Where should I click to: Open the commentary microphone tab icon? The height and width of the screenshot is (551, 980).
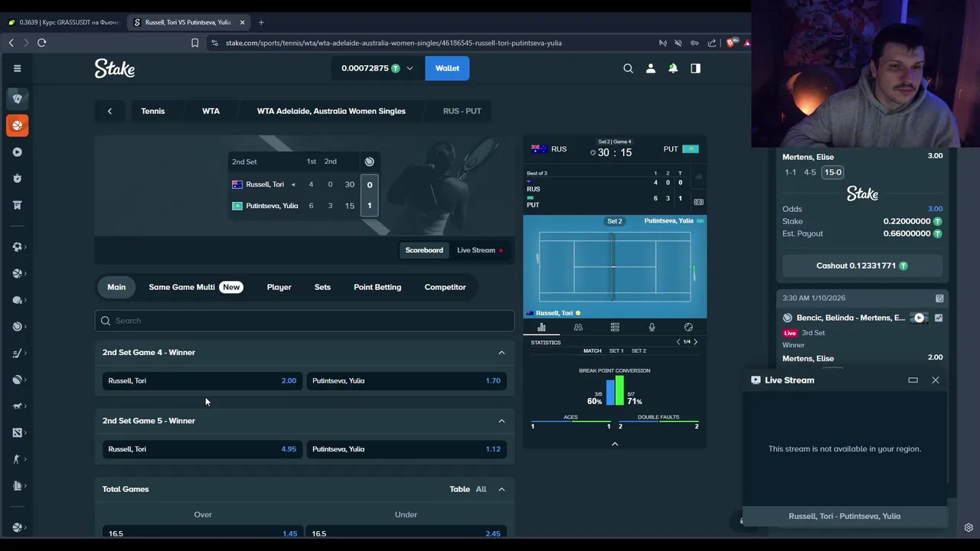pyautogui.click(x=652, y=328)
